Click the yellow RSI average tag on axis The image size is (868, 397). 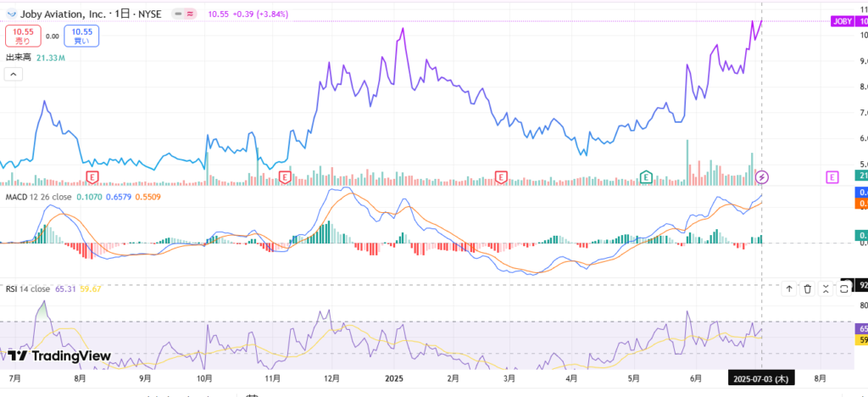pyautogui.click(x=861, y=339)
